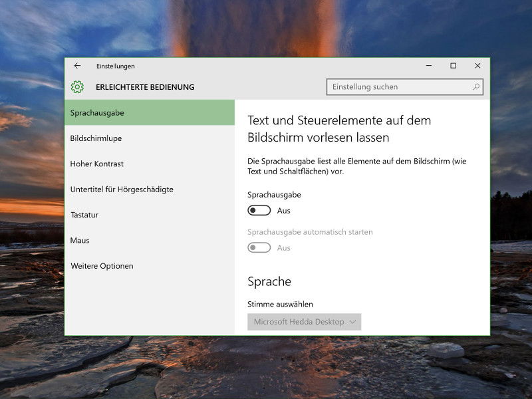Click the 'Text und Steuerelemente' heading

(x=339, y=129)
